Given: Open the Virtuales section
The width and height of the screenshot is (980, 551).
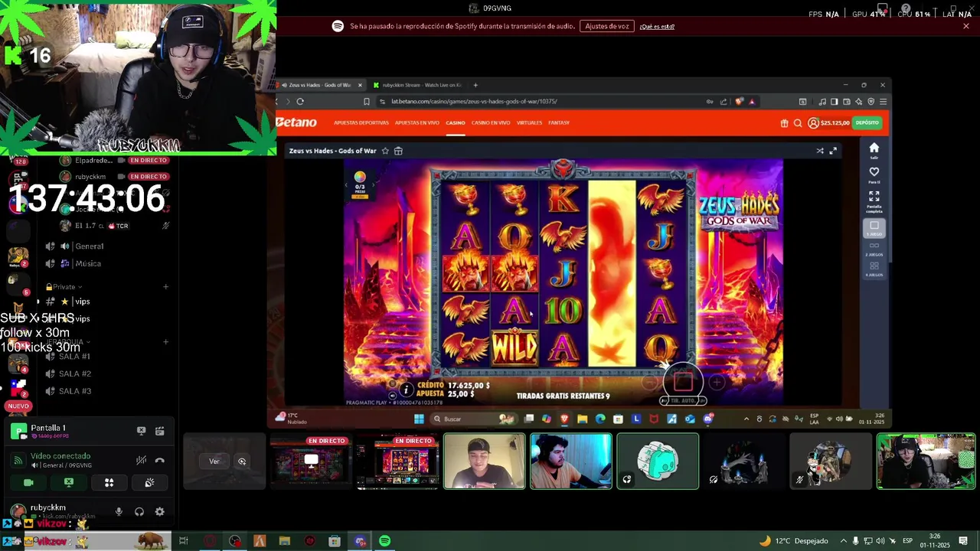Looking at the screenshot, I should 529,122.
